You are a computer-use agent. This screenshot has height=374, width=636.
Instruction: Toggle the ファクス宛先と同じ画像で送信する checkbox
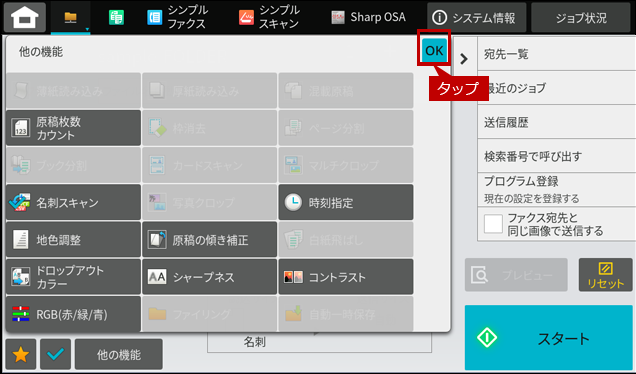[493, 224]
